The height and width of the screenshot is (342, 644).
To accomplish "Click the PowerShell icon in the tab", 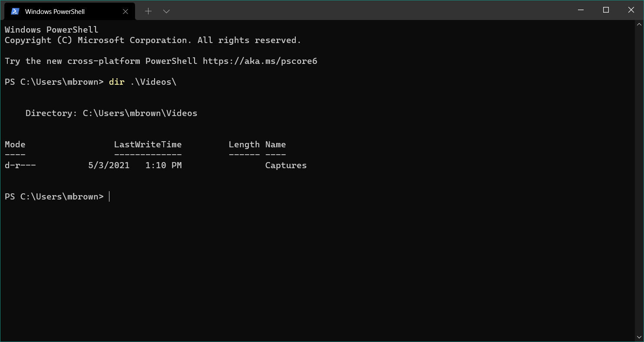I will tap(15, 11).
